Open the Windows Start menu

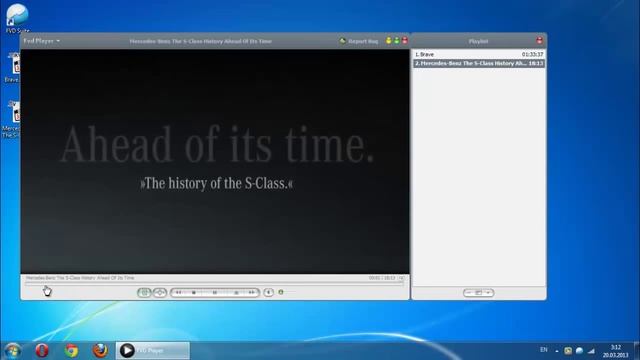(x=13, y=351)
